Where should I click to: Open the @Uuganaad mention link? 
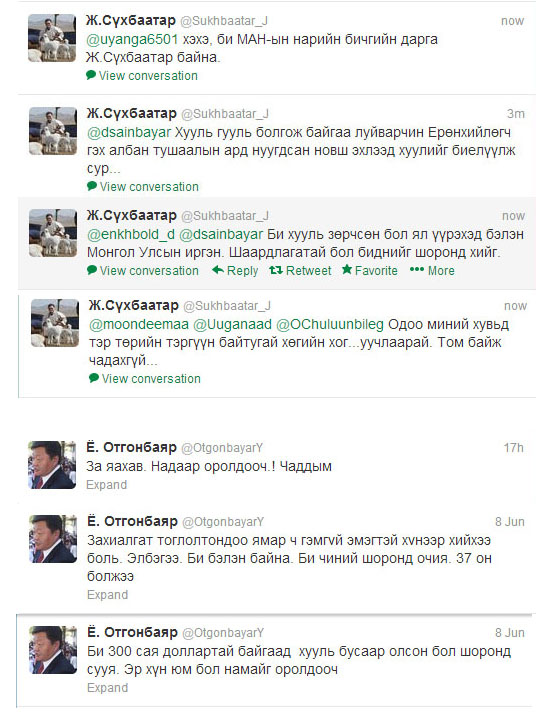(232, 325)
